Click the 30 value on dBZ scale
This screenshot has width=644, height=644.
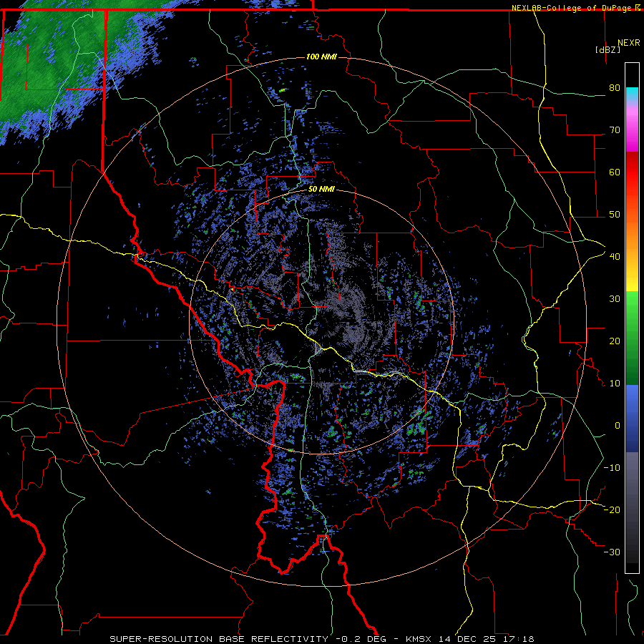[x=615, y=298]
